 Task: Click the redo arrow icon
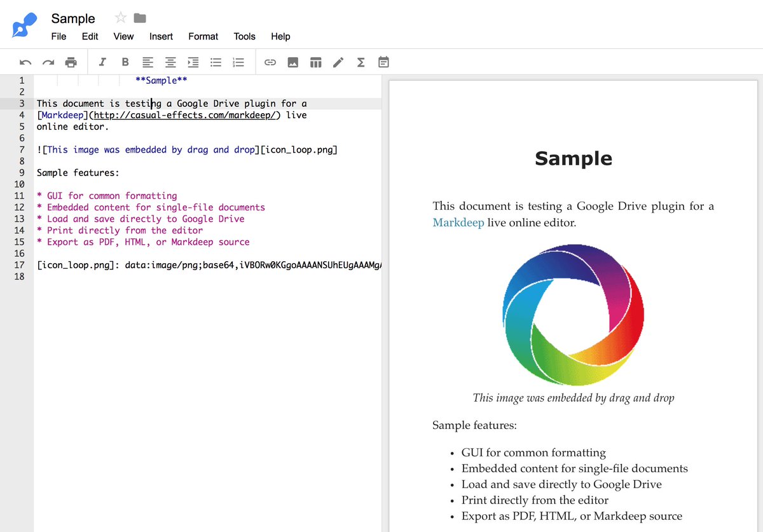pyautogui.click(x=48, y=62)
